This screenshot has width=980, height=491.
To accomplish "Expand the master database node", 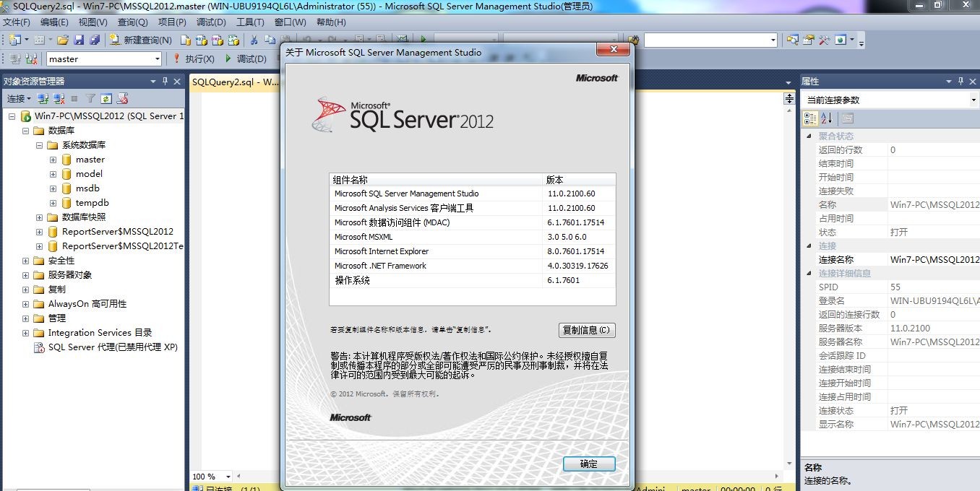I will [53, 160].
